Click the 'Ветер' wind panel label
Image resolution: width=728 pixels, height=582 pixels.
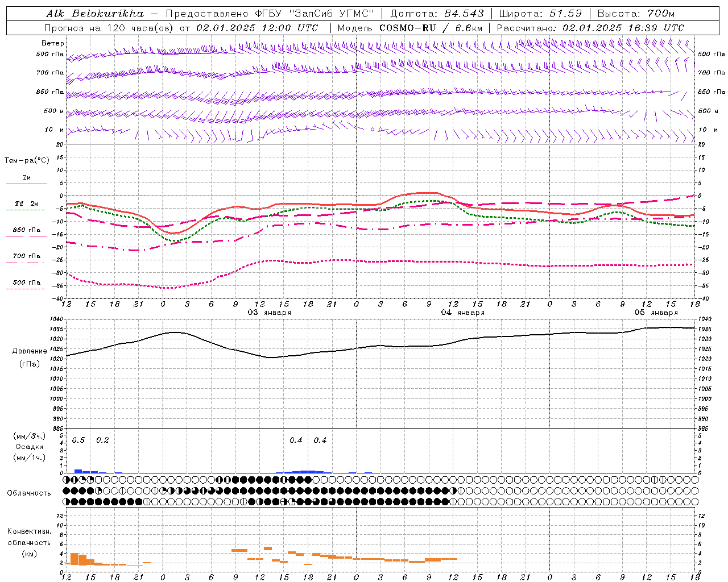(x=52, y=43)
